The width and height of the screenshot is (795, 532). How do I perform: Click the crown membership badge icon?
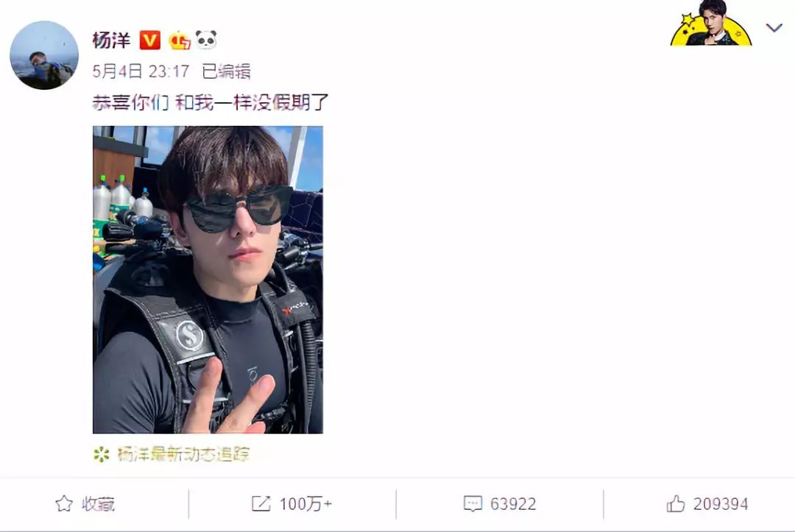click(x=180, y=40)
